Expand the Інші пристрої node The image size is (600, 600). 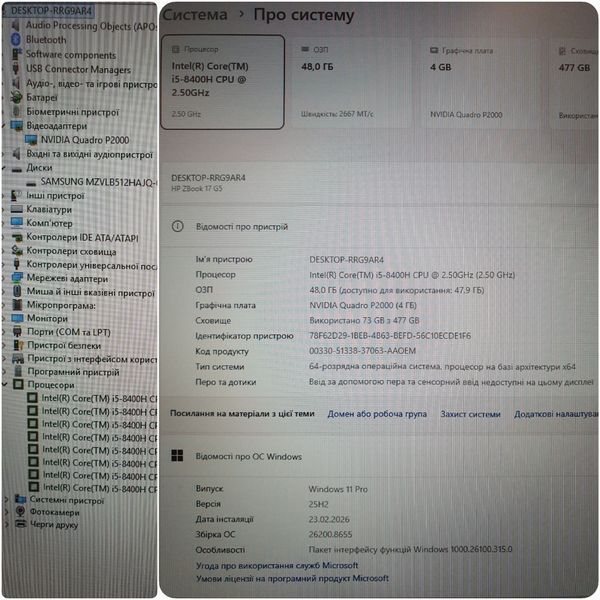click(3, 196)
